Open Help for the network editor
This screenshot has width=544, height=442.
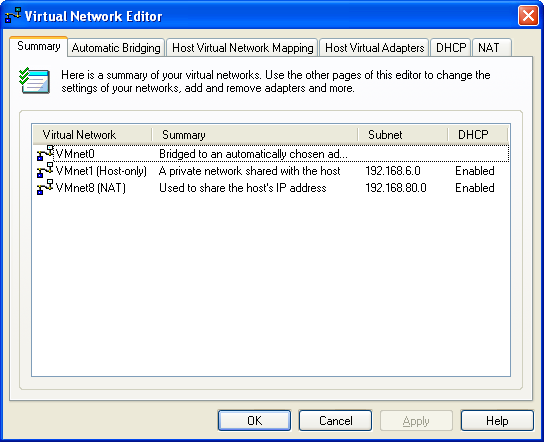pyautogui.click(x=497, y=420)
